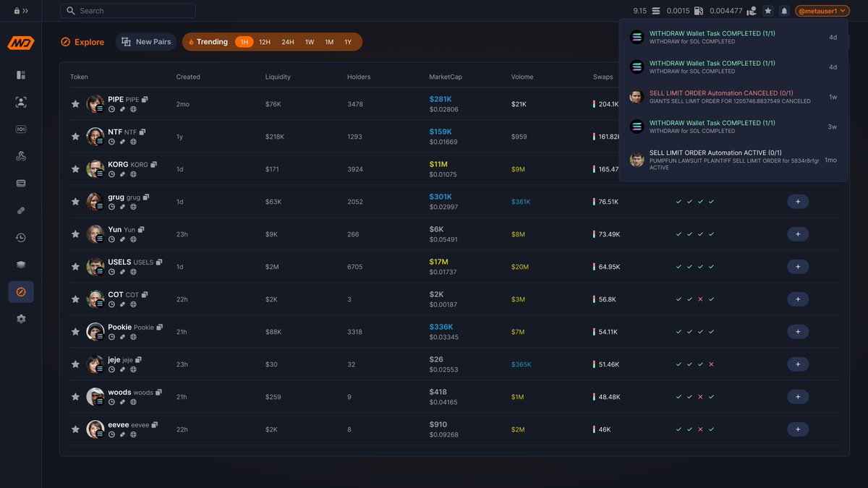Open the Explore page link
Screen dimensions: 868x488
click(x=82, y=42)
